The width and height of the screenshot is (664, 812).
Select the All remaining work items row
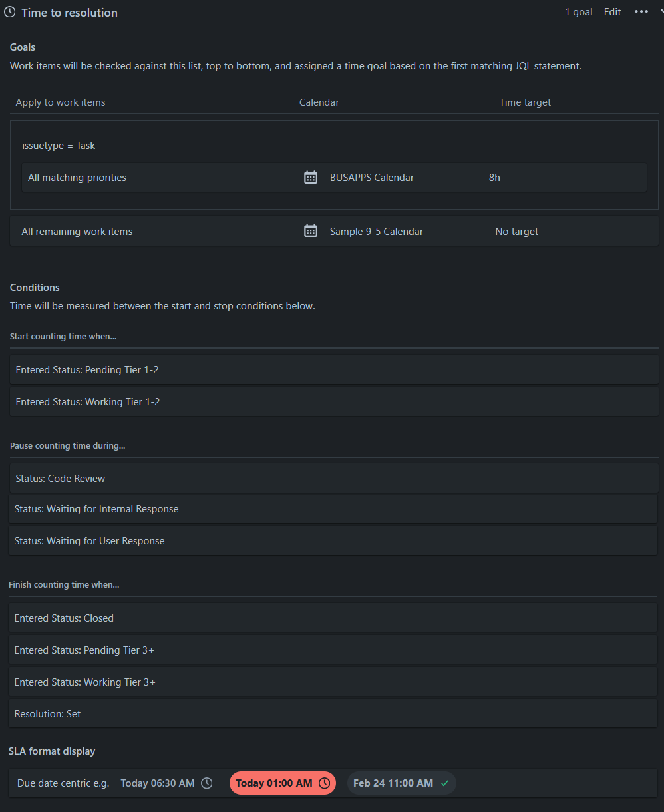coord(334,231)
